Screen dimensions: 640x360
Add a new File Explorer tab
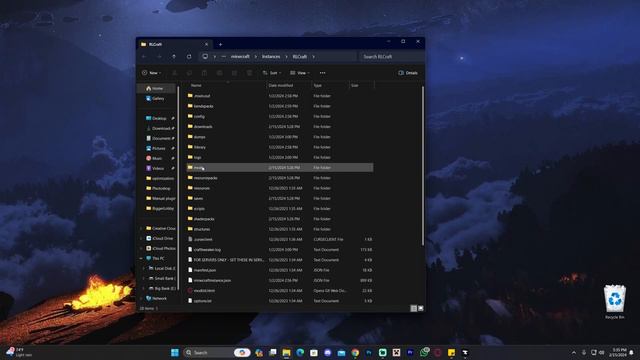click(220, 44)
